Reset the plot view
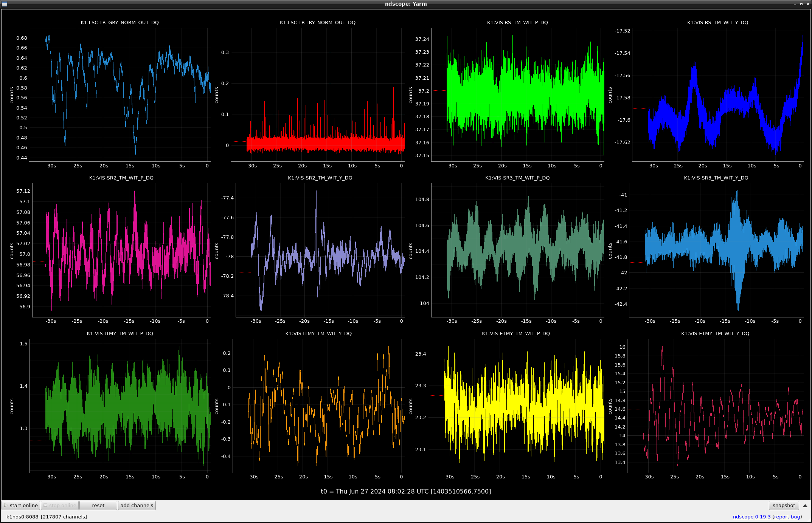Viewport: 812px width, 523px height. point(98,505)
